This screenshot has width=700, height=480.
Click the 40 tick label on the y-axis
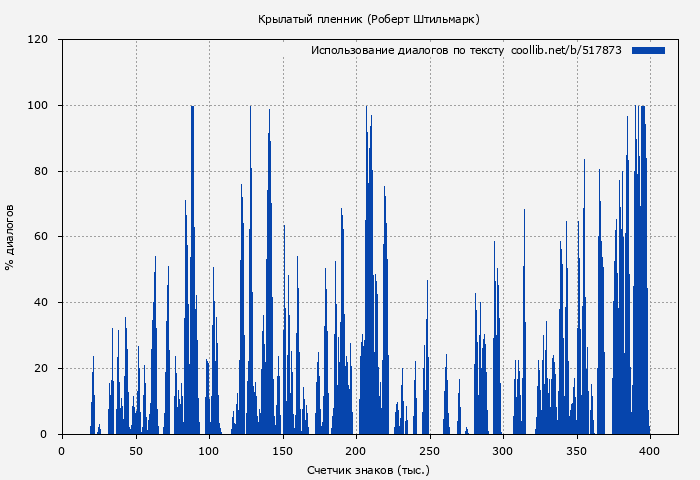click(41, 303)
